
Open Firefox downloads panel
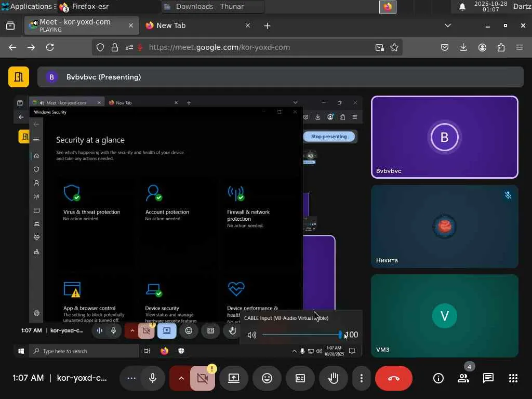pyautogui.click(x=463, y=47)
